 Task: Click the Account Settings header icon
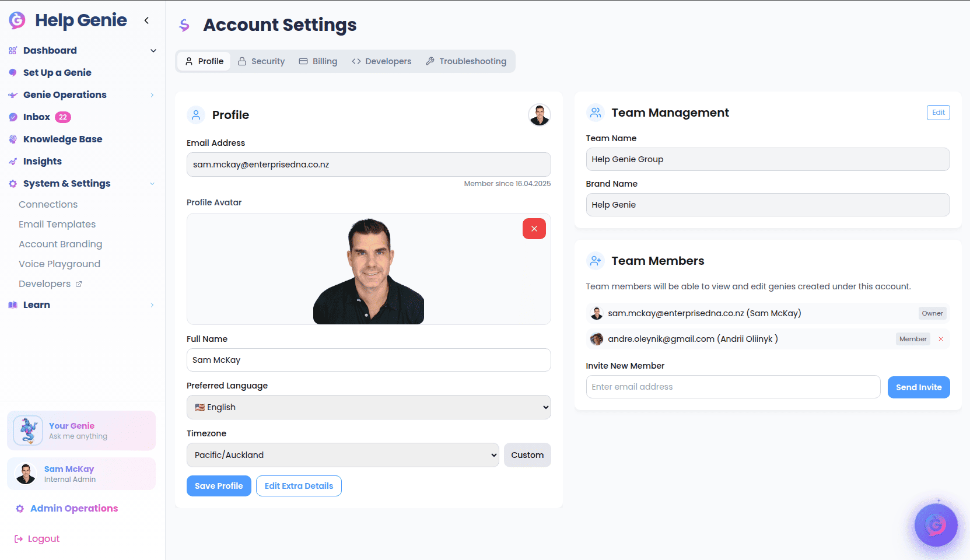pyautogui.click(x=184, y=25)
